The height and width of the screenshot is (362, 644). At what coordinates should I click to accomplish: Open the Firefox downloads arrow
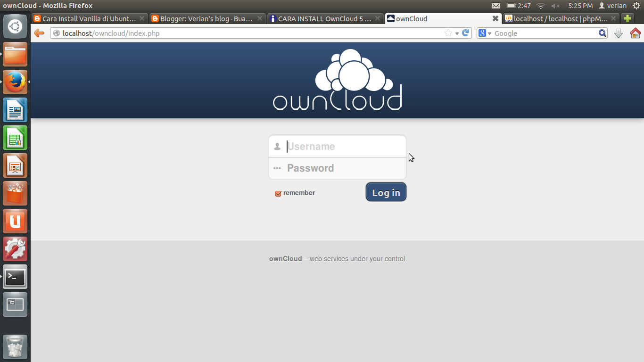pos(619,33)
